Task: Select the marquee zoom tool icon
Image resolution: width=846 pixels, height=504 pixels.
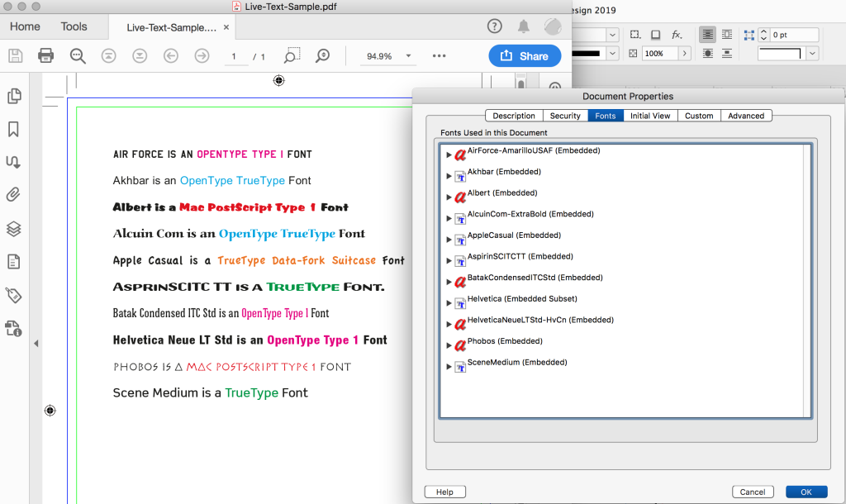Action: [x=292, y=55]
